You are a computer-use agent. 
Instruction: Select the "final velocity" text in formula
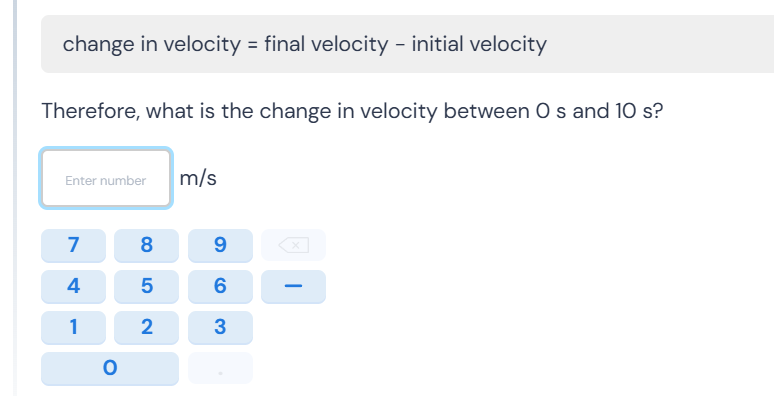326,44
